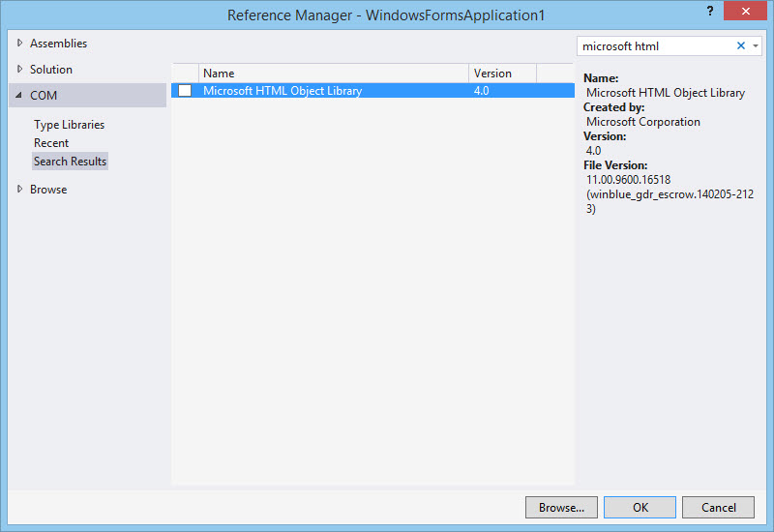Click the 4.0 version cell in results
Screen dimensions: 774x532
pyautogui.click(x=483, y=91)
